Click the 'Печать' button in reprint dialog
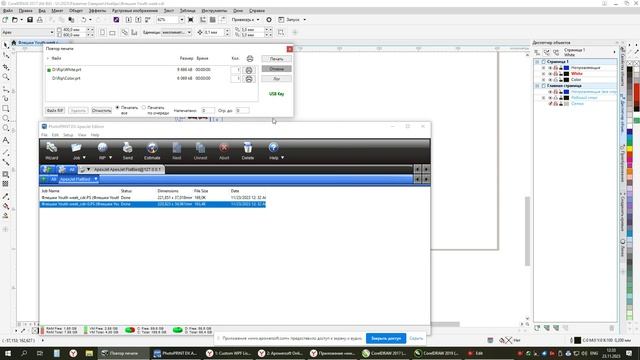 point(276,59)
